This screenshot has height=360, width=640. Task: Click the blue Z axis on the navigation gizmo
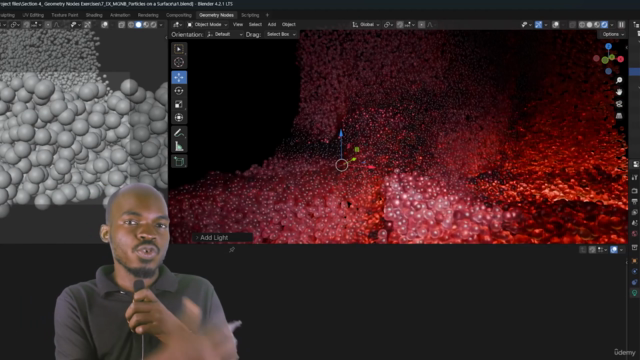click(608, 47)
